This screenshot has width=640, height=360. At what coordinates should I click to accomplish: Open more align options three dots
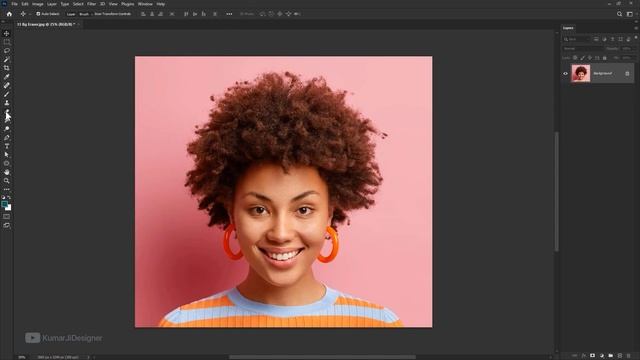coord(229,14)
